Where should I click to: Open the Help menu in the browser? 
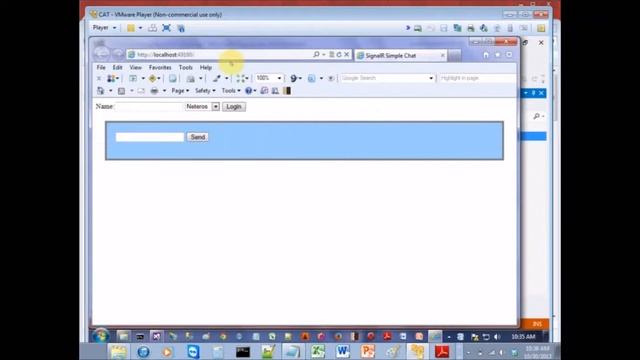(206, 67)
